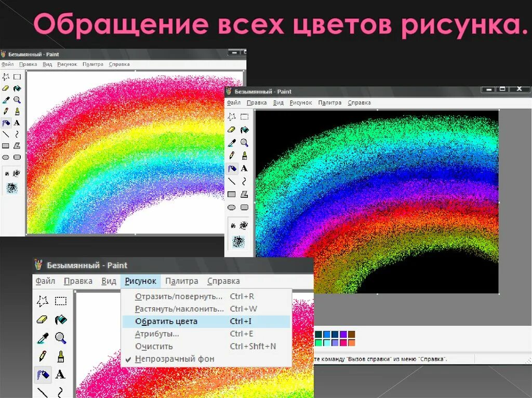Select Text tool beside the open menu
The height and width of the screenshot is (398, 532).
point(60,374)
